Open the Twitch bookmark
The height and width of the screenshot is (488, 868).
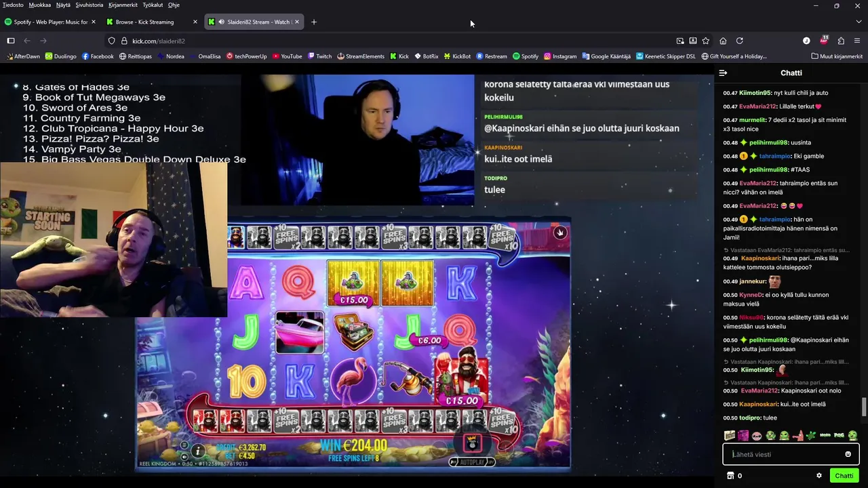(319, 56)
